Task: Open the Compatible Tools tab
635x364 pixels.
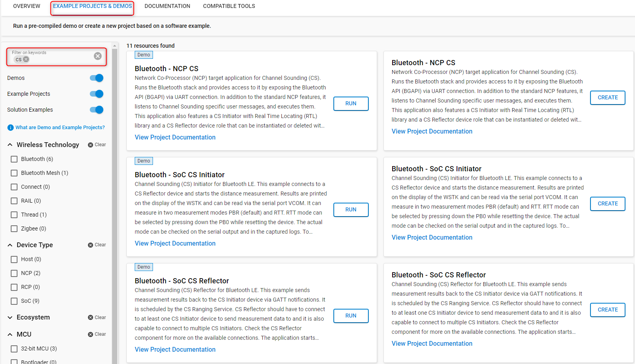Action: 229,6
